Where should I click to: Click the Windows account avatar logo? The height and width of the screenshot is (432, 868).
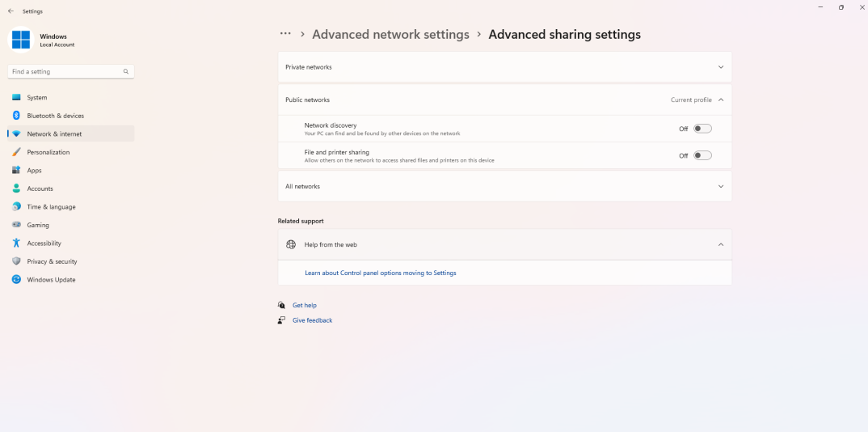pyautogui.click(x=21, y=40)
